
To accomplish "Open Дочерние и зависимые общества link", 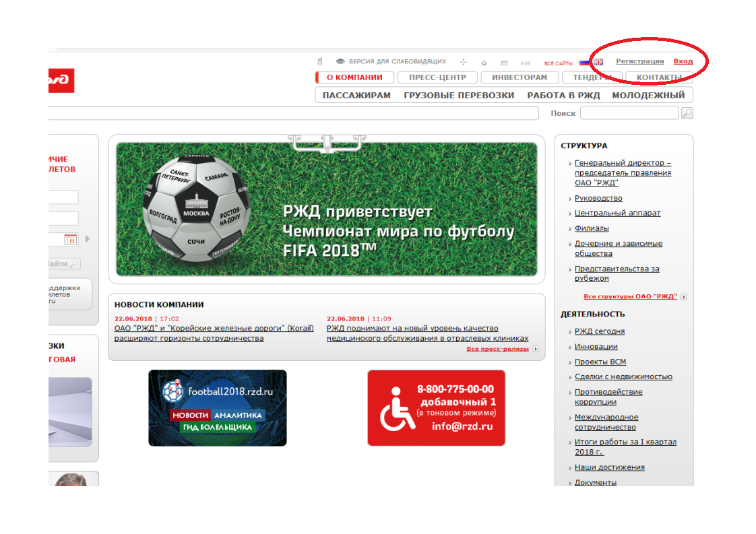I will coord(619,248).
